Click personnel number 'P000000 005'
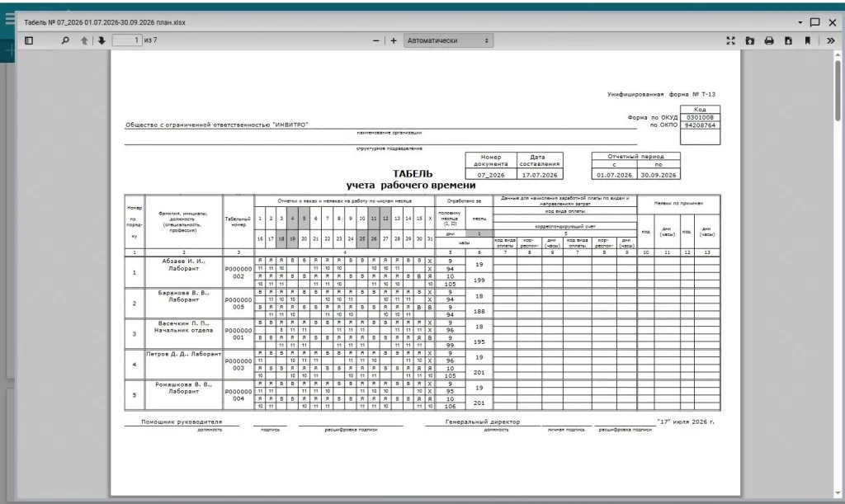This screenshot has height=504, width=845. [238, 304]
